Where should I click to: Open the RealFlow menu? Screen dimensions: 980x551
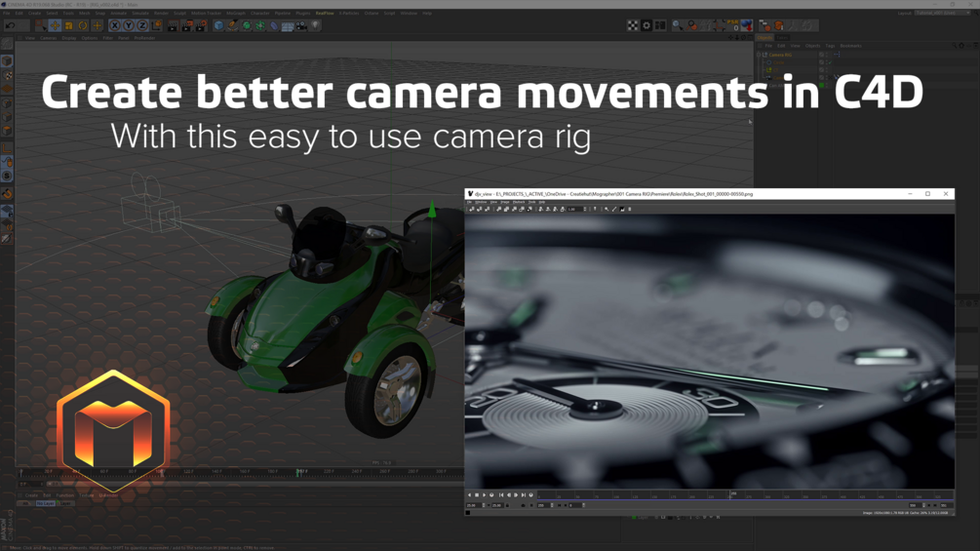(x=325, y=13)
